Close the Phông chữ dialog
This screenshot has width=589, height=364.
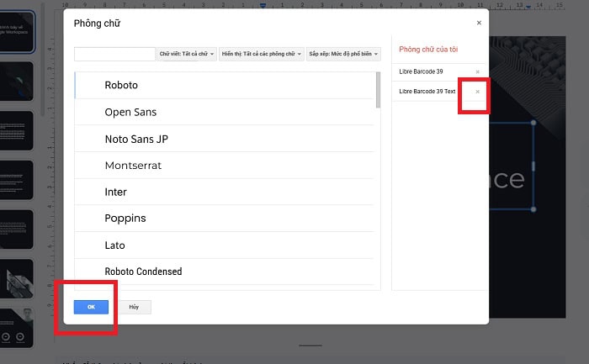point(479,24)
